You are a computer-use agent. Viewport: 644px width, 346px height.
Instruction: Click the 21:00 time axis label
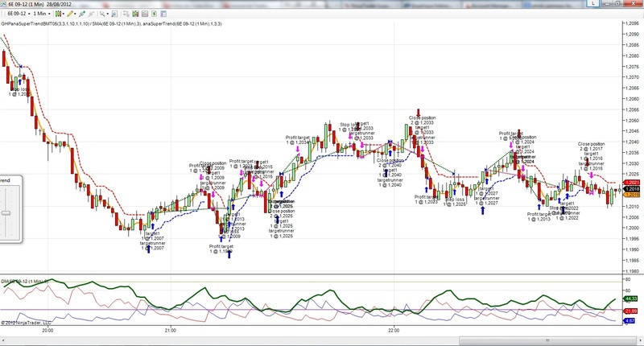tap(171, 330)
